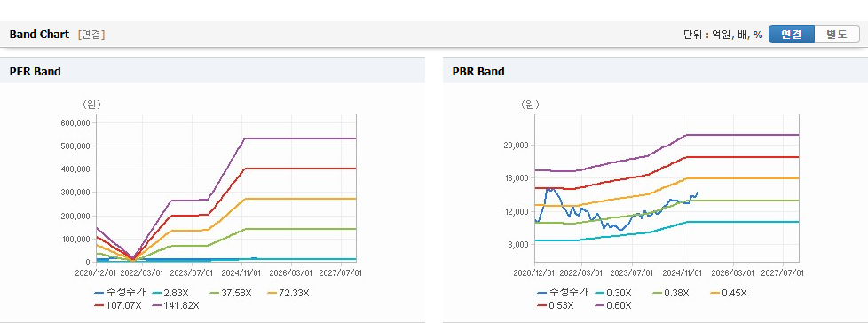Toggle PER legend 72.33X series
Screen dimensions: 868x323
tap(288, 292)
